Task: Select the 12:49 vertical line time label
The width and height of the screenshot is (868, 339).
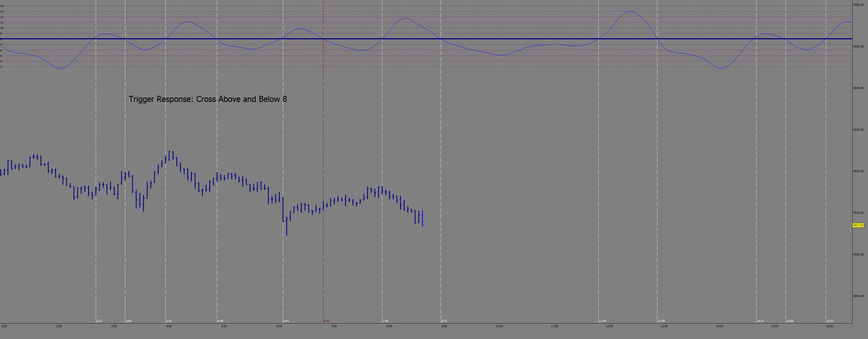Action: pyautogui.click(x=661, y=321)
